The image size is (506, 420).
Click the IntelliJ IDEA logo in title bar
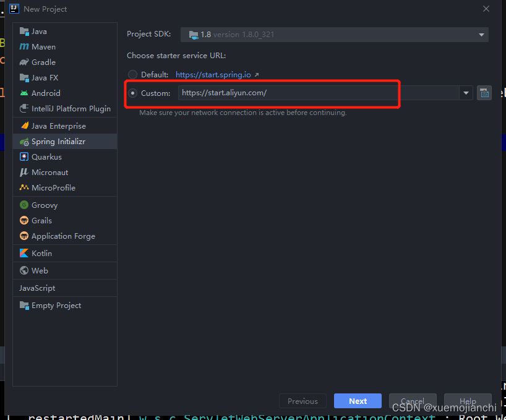pos(14,9)
